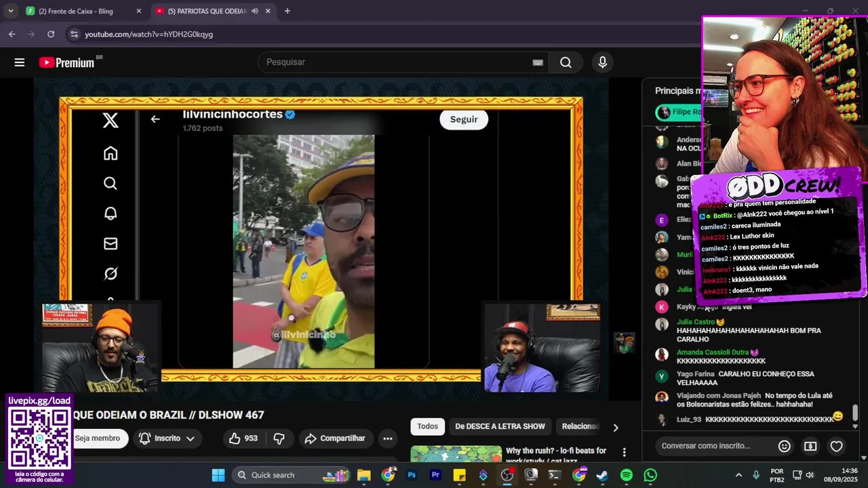Show hidden system tray icons chevron
Image resolution: width=868 pixels, height=488 pixels.
tap(738, 475)
